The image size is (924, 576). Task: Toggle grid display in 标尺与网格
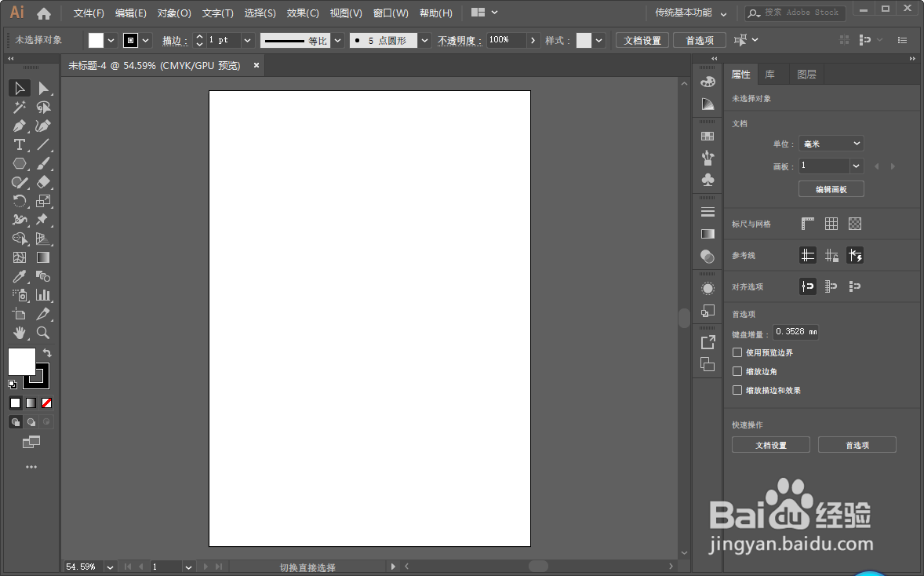click(x=831, y=224)
